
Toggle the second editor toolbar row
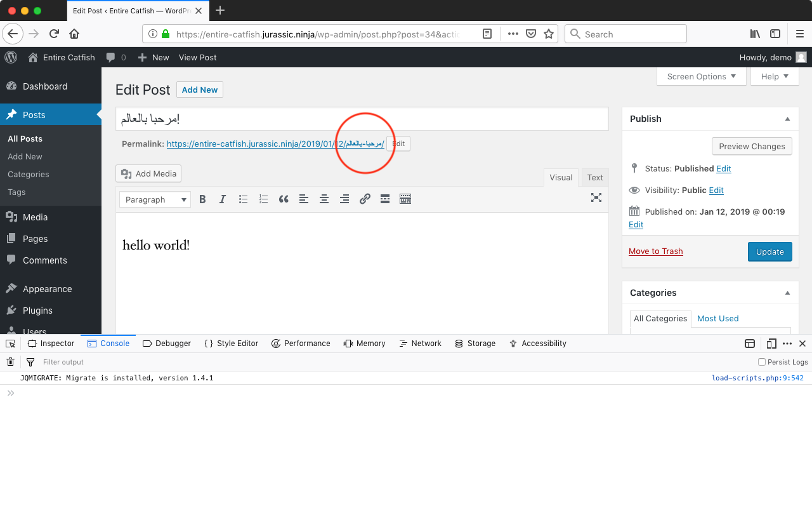point(405,199)
